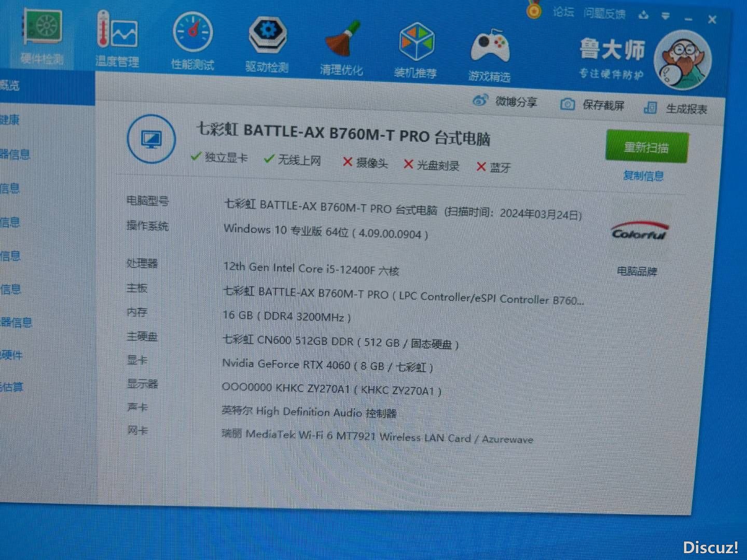The width and height of the screenshot is (747, 560).
Task: Click the 无线上网 green check status
Action: click(x=292, y=160)
